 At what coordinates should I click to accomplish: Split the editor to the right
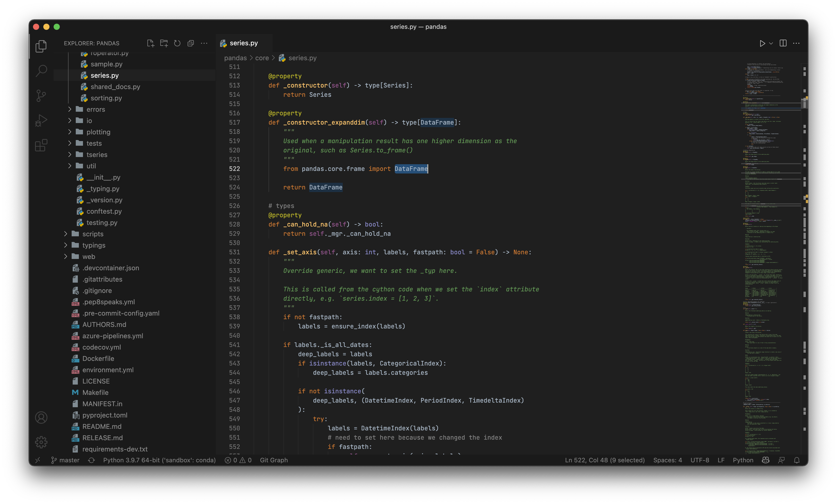point(783,43)
